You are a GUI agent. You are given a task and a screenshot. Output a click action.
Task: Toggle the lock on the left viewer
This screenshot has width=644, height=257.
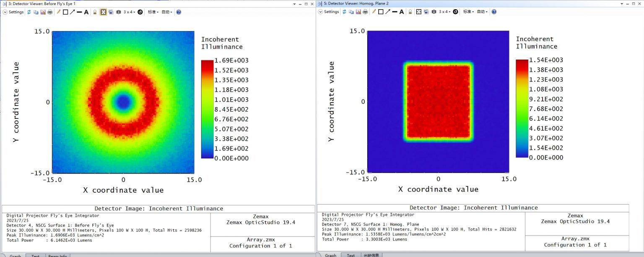coord(95,12)
